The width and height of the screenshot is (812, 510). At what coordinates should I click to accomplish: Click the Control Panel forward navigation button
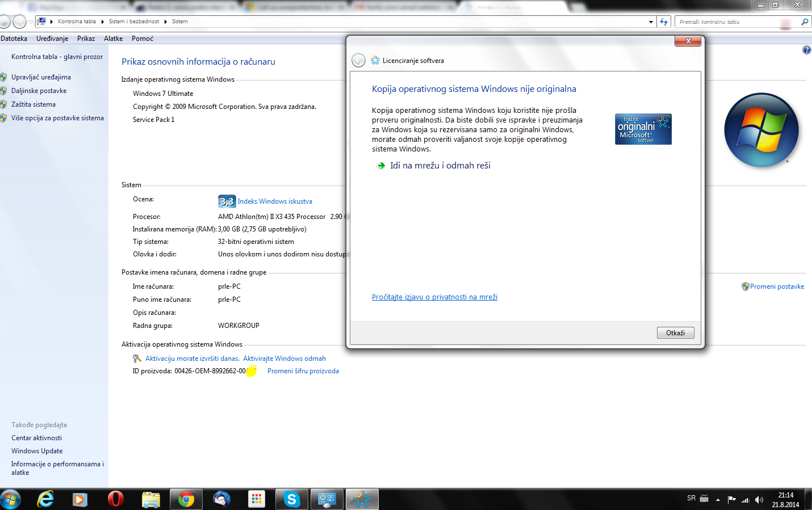(x=19, y=22)
